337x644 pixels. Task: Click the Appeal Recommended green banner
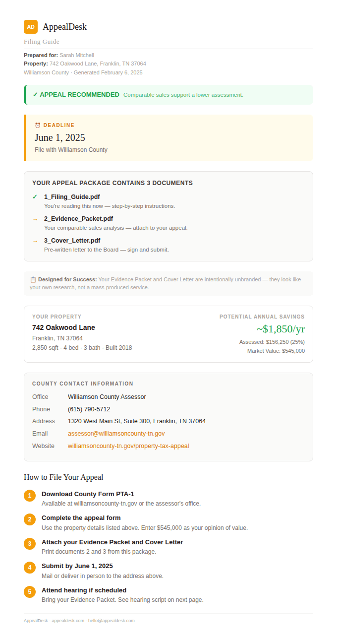(168, 95)
